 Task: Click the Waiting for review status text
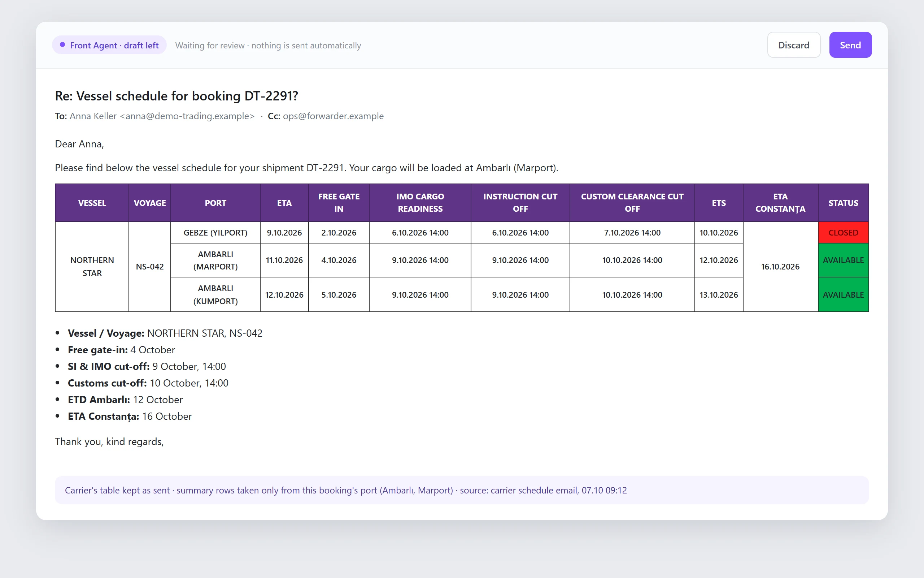(268, 46)
